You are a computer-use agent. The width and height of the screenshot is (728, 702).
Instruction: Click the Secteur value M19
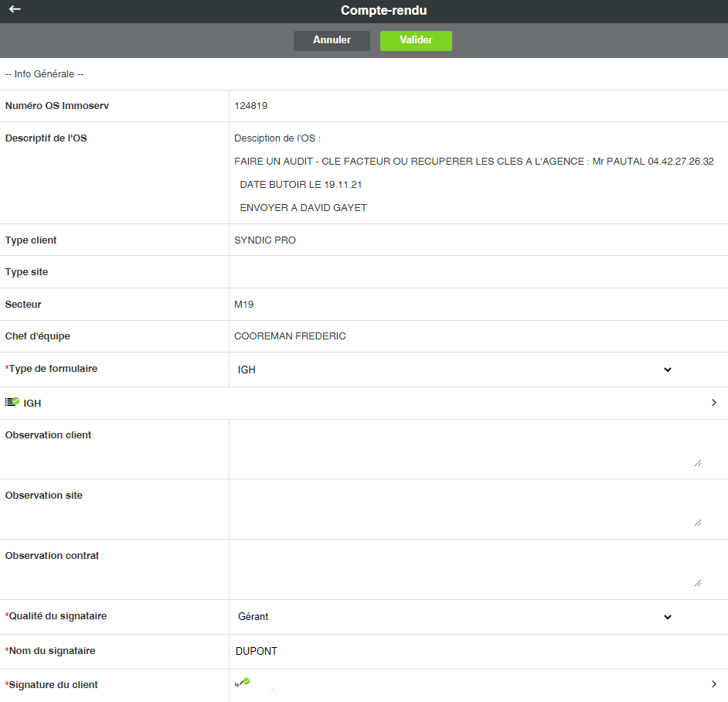[x=243, y=305]
